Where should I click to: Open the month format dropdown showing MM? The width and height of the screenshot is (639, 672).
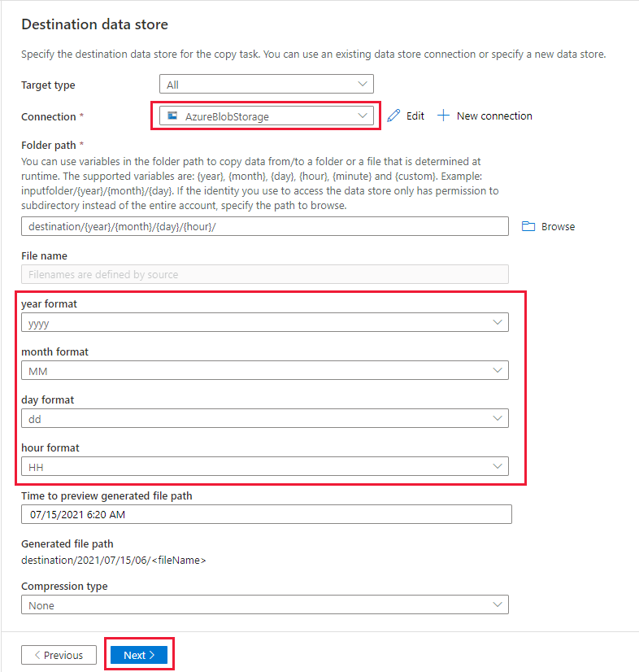[x=264, y=370]
